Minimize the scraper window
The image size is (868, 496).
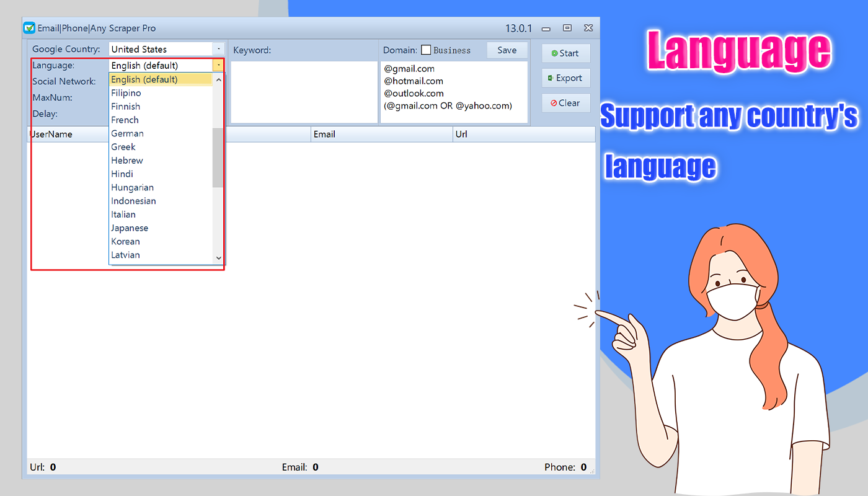point(546,29)
